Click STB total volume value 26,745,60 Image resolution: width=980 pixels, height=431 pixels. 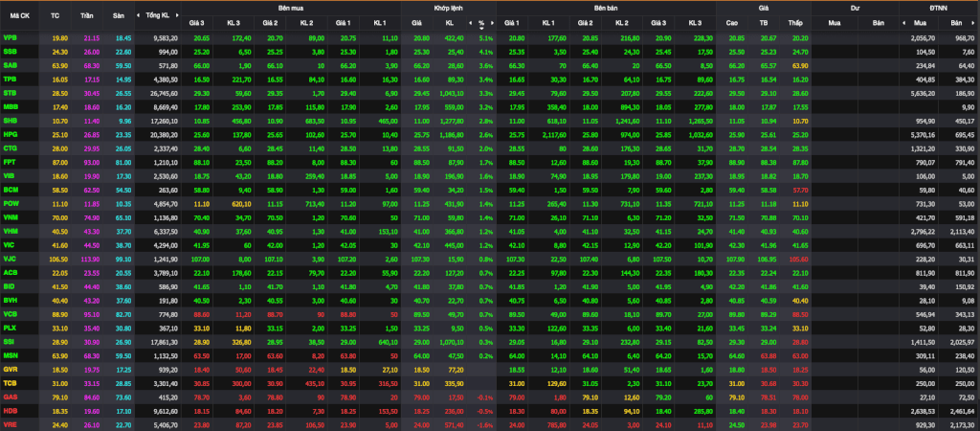tap(165, 93)
